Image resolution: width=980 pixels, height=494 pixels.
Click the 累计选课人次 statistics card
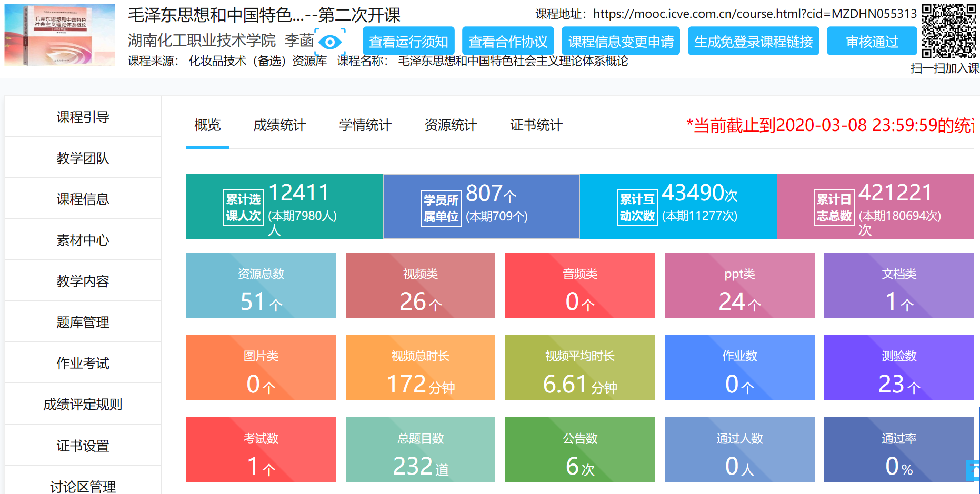284,207
